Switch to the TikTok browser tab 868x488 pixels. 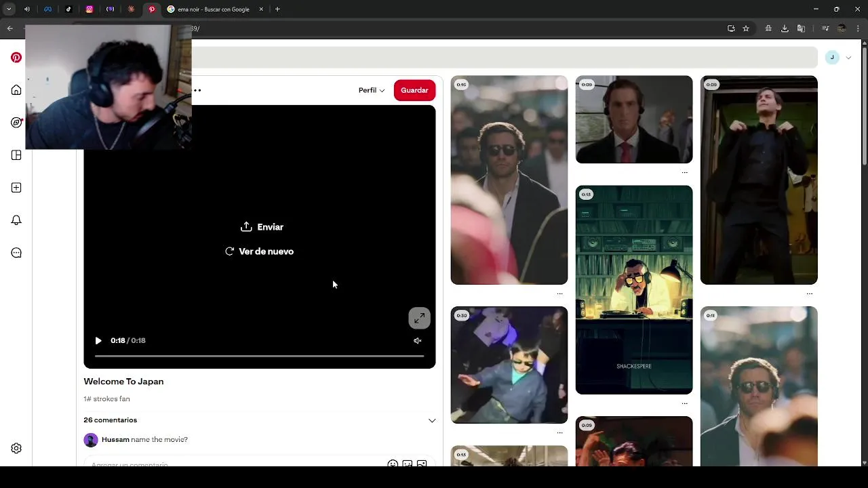(x=68, y=9)
